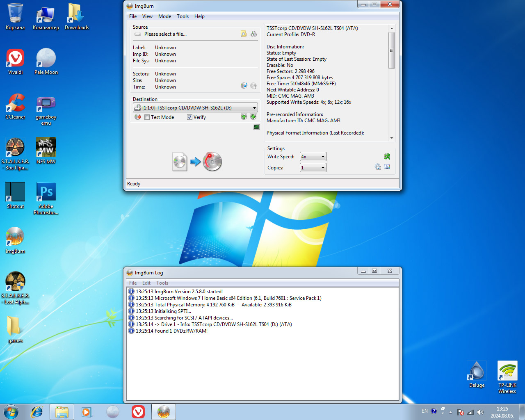Viewport: 525px width, 420px height.
Task: Open the advanced settings gear checklist icon
Action: [x=378, y=167]
